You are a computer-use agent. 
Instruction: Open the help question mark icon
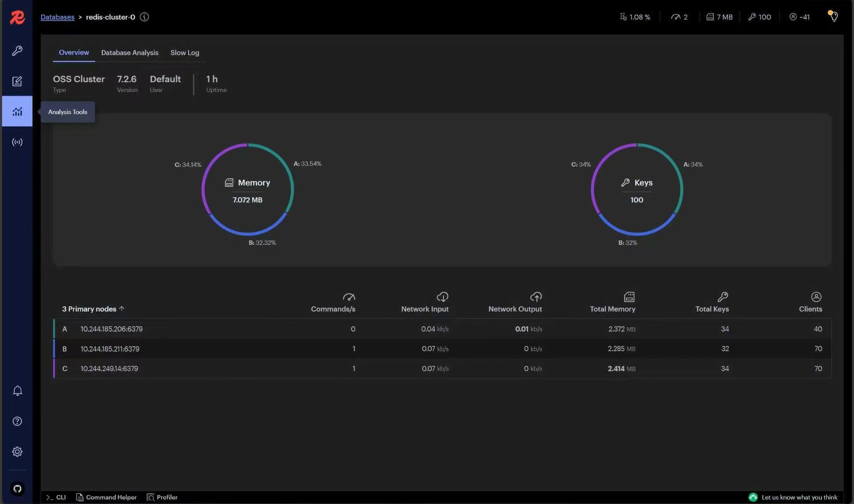pyautogui.click(x=17, y=421)
